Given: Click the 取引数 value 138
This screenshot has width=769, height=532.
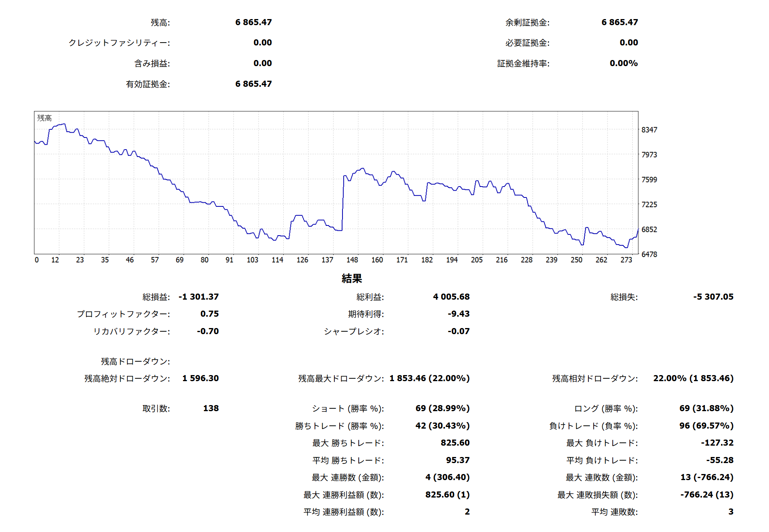Looking at the screenshot, I should coord(211,408).
